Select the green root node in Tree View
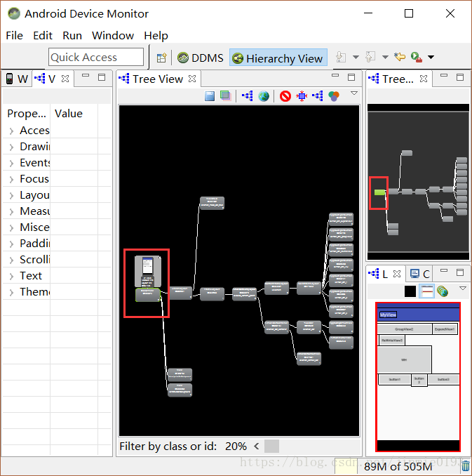The height and width of the screenshot is (476, 472). (x=148, y=295)
